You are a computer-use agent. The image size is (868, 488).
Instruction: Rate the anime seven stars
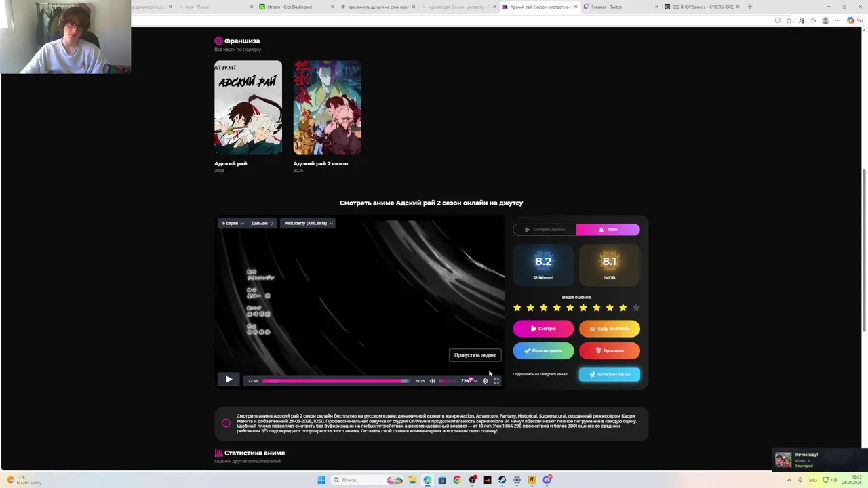coord(597,308)
